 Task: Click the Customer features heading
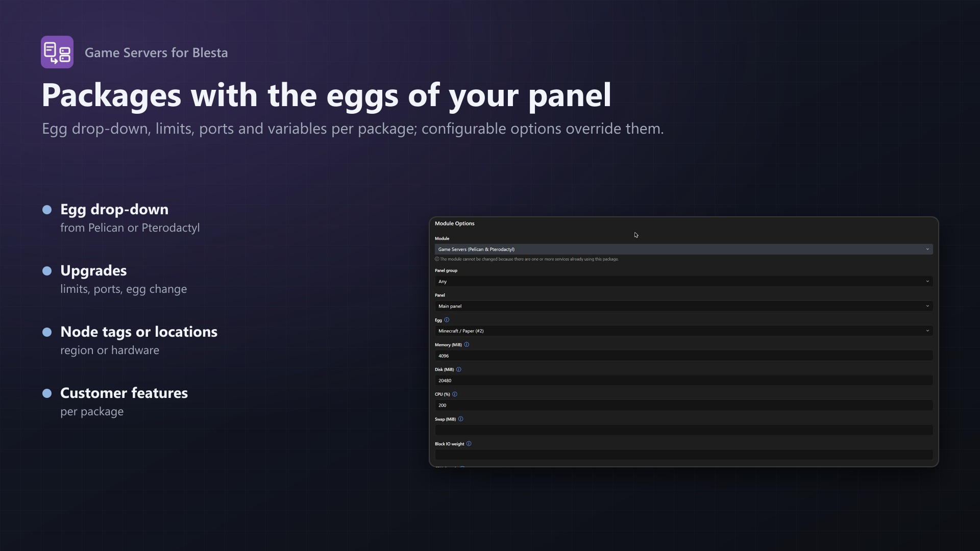pos(124,393)
